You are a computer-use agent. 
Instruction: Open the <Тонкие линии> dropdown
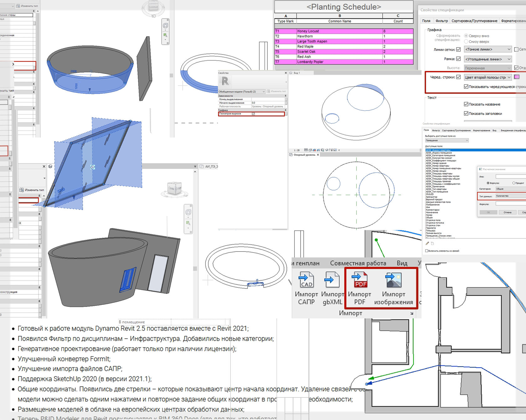488,49
